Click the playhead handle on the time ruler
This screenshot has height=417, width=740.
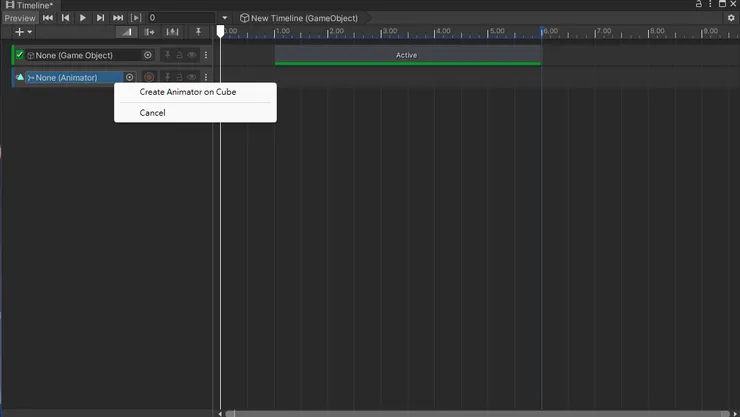[x=220, y=31]
